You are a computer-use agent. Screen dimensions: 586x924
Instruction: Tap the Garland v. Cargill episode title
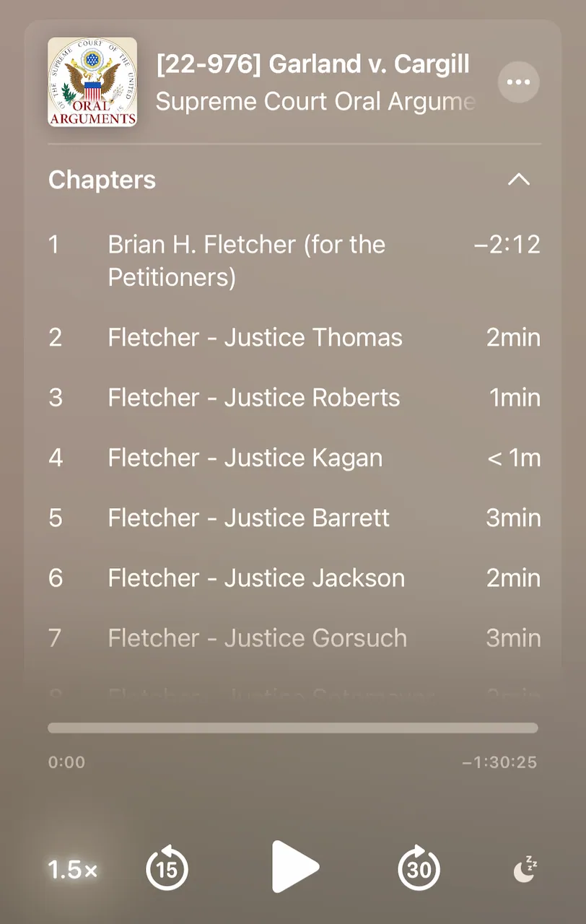(313, 64)
